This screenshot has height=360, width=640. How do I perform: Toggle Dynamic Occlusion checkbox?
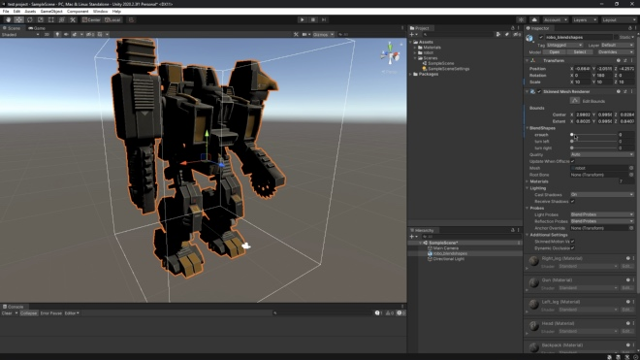tap(573, 248)
